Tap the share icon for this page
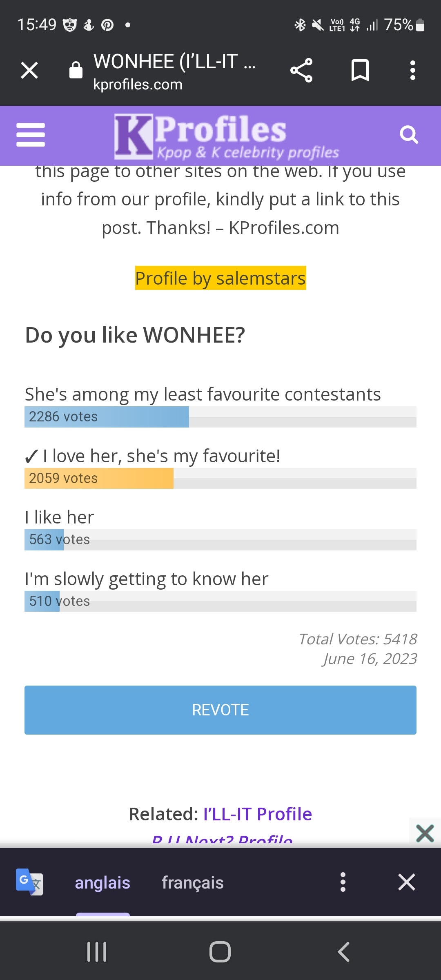Image resolution: width=441 pixels, height=980 pixels. click(301, 70)
